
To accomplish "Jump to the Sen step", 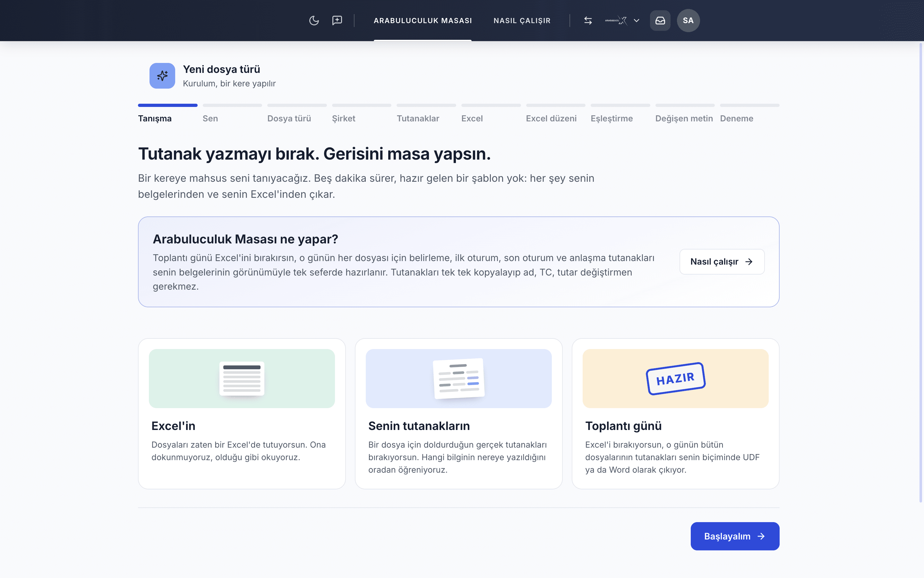I will (x=210, y=118).
